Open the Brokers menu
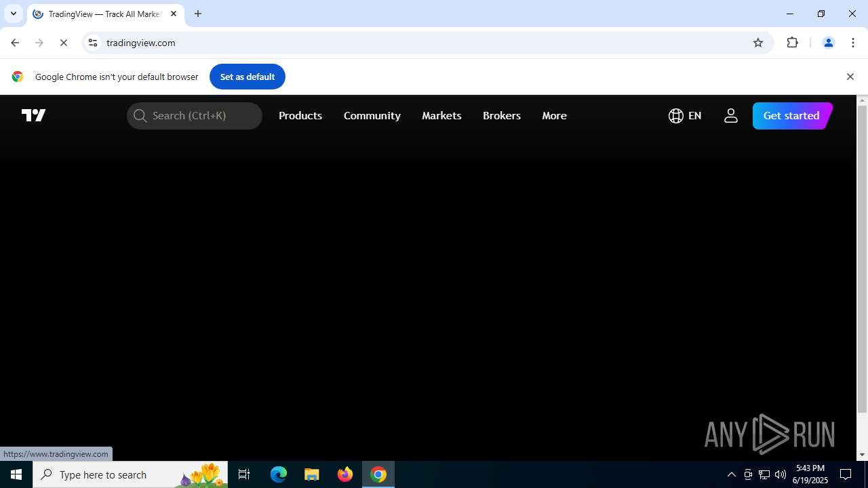The image size is (868, 488). pyautogui.click(x=502, y=115)
